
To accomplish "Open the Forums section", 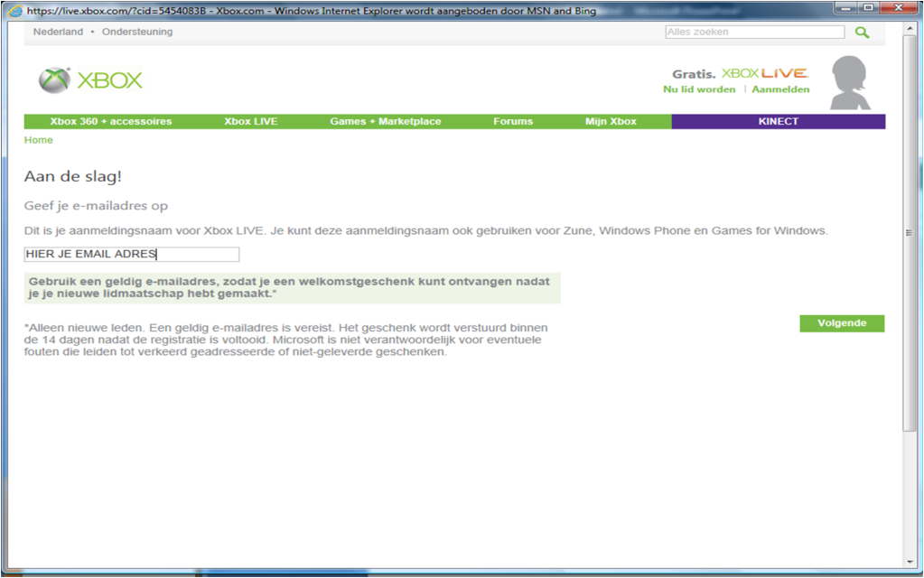I will (513, 121).
